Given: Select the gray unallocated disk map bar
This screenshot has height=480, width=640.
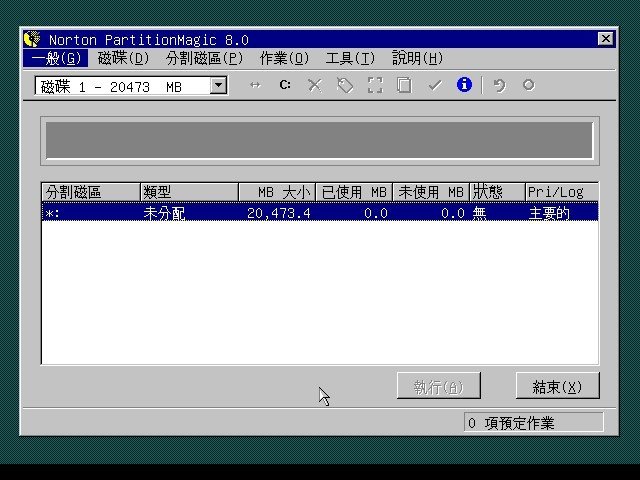Looking at the screenshot, I should (x=319, y=140).
